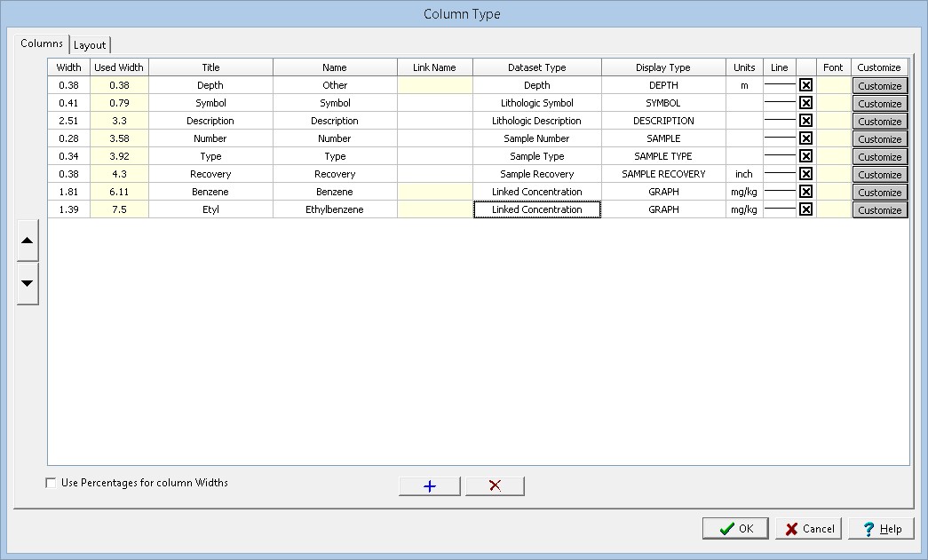The image size is (928, 560).
Task: Select the Columns tab
Action: pyautogui.click(x=42, y=43)
